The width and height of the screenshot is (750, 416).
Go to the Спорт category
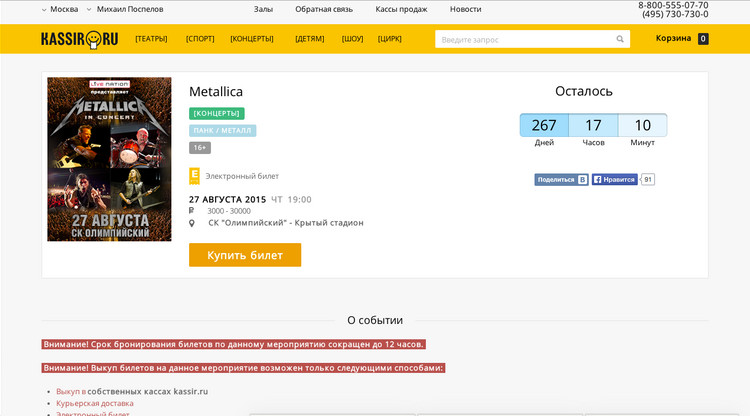pos(200,39)
